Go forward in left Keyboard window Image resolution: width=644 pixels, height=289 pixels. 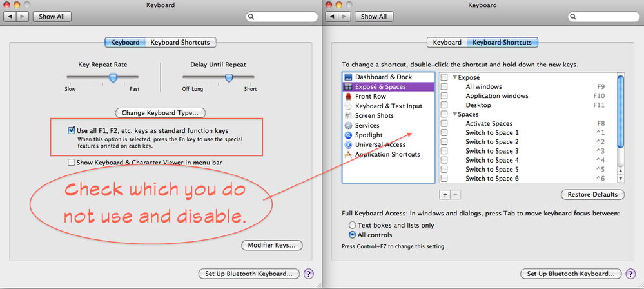[22, 17]
